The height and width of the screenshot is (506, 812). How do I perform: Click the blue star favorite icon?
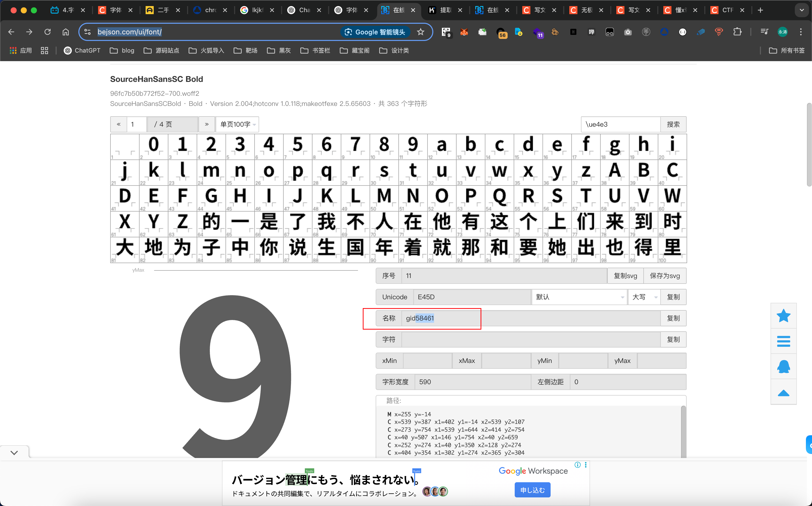[x=783, y=316]
